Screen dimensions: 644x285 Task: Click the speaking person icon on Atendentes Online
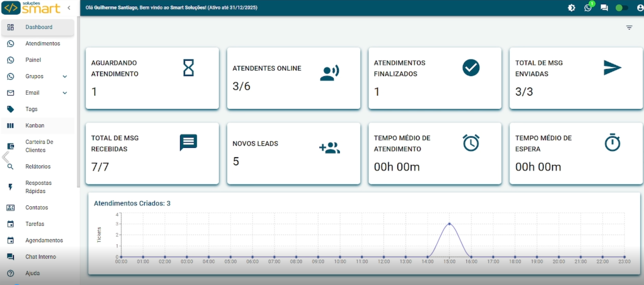coord(329,73)
